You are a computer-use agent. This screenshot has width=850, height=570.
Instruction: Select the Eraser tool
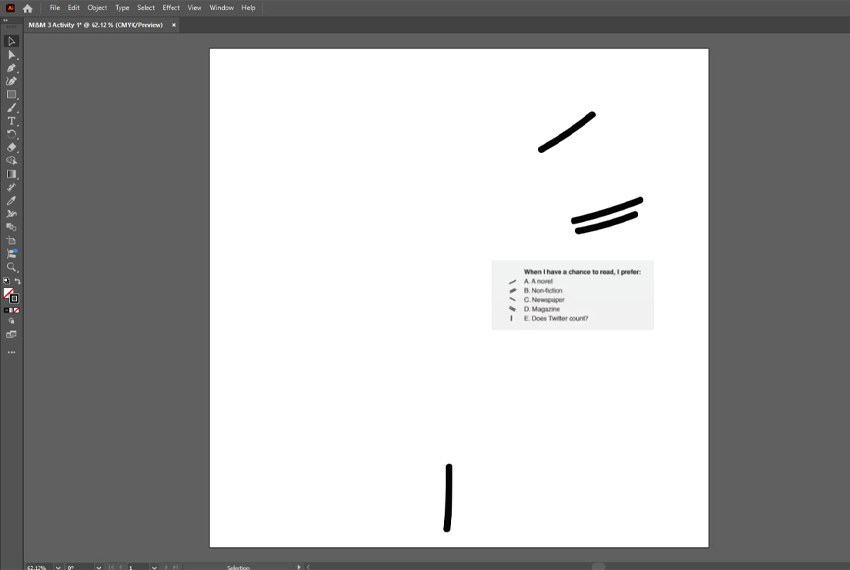click(x=12, y=147)
